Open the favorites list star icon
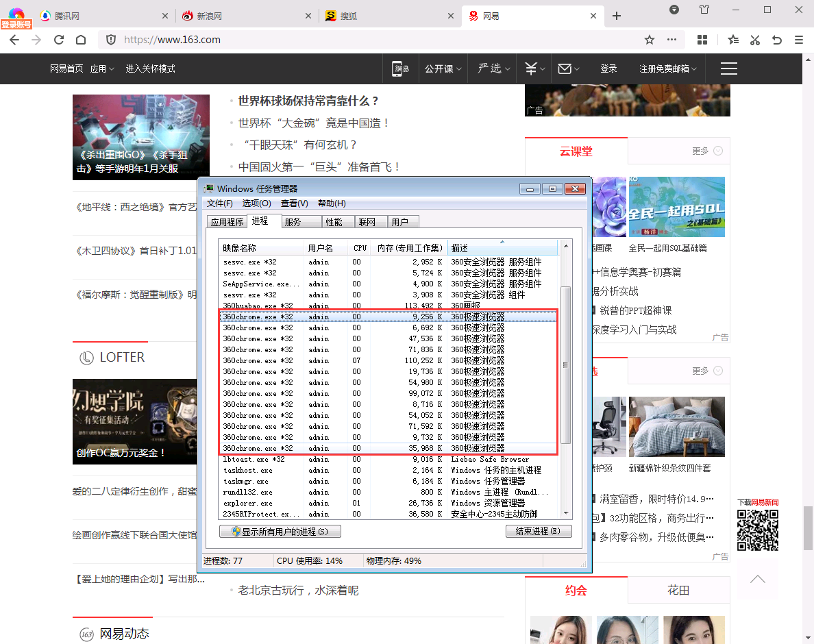 click(733, 40)
